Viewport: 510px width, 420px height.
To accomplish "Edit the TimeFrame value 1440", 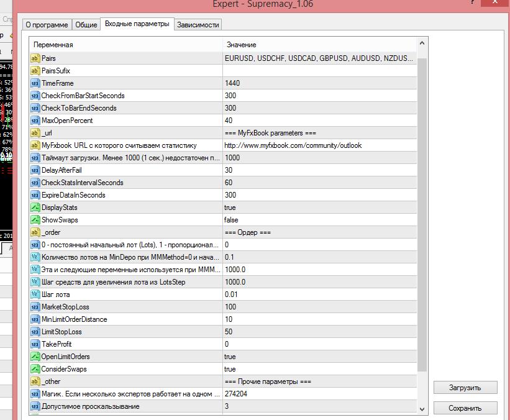I will (320, 83).
